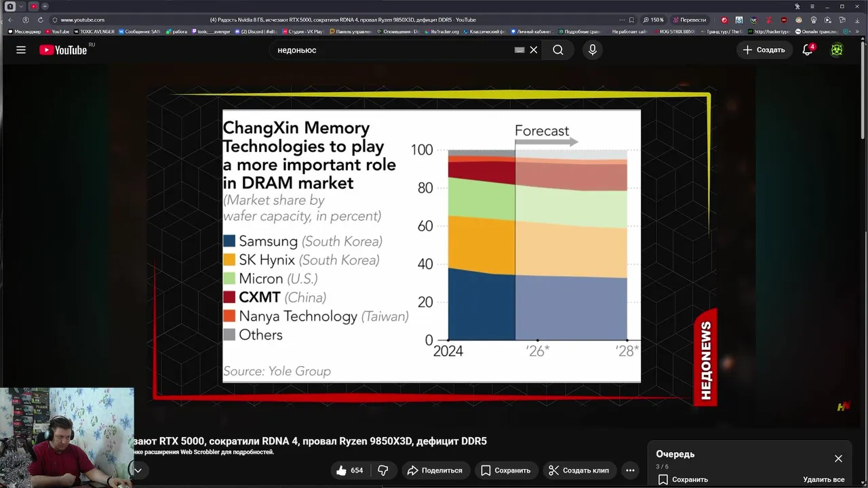868x488 pixels.
Task: Open the ROG STRIX B650 bookmark
Action: tap(675, 31)
